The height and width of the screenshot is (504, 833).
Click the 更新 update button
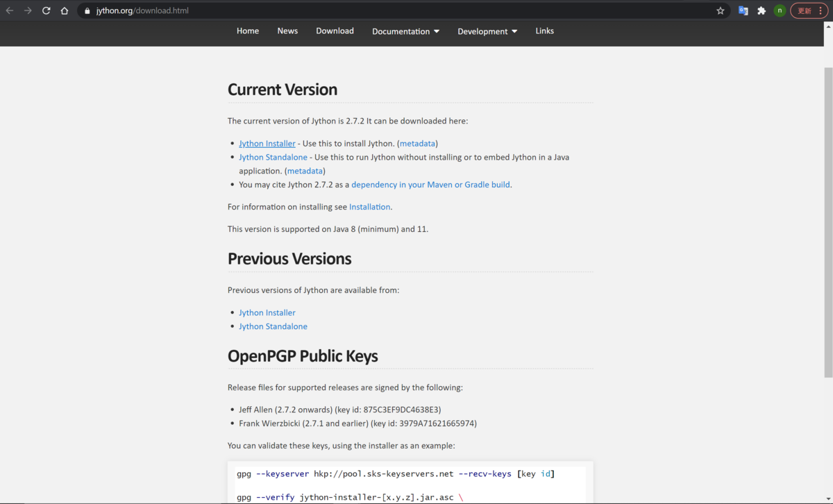click(809, 10)
